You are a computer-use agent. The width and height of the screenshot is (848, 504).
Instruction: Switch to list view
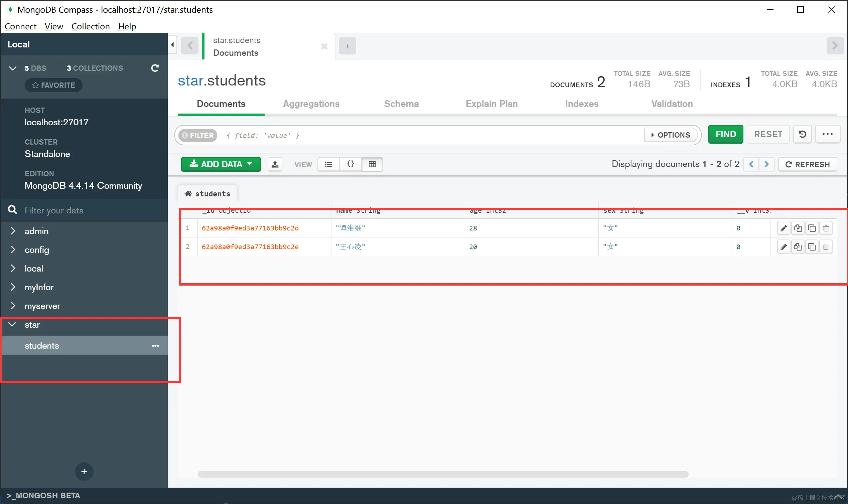(x=328, y=164)
